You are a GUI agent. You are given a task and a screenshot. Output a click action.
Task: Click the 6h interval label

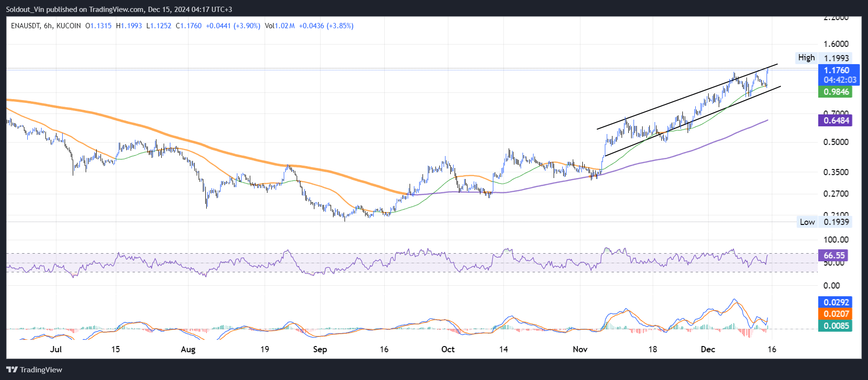coord(48,26)
